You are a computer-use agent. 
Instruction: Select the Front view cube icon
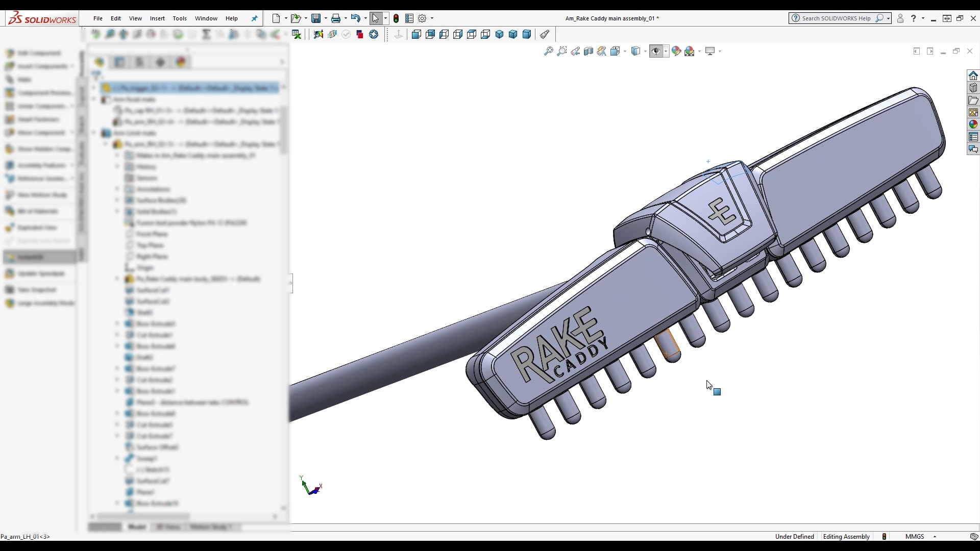[416, 34]
